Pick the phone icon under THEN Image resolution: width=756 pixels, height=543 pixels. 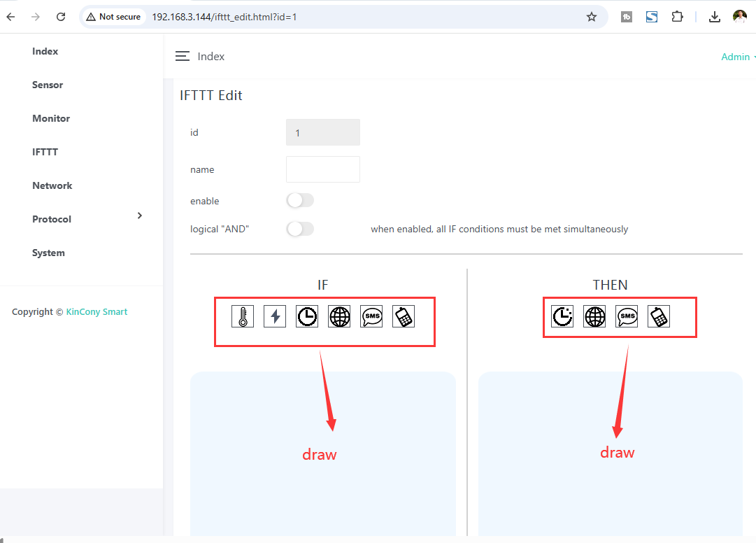[658, 317]
